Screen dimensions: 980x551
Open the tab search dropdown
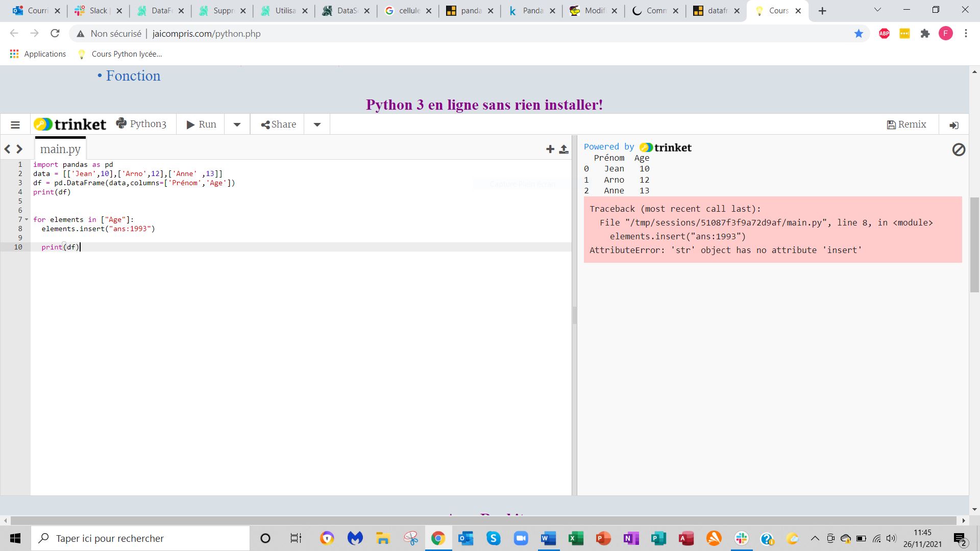[877, 10]
